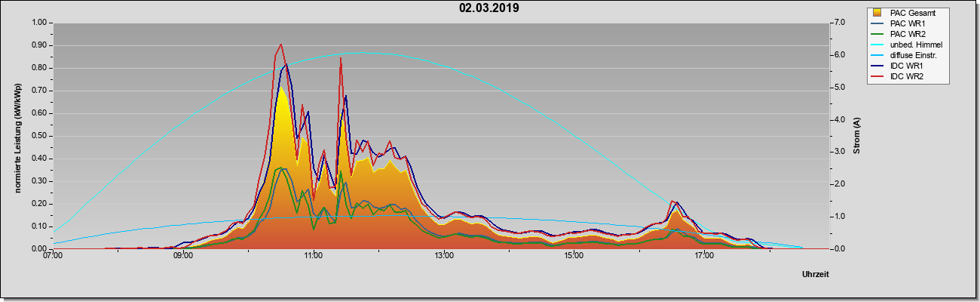Click the 1.00 left axis value
Viewport: 980px width, 302px height.
tap(39, 23)
